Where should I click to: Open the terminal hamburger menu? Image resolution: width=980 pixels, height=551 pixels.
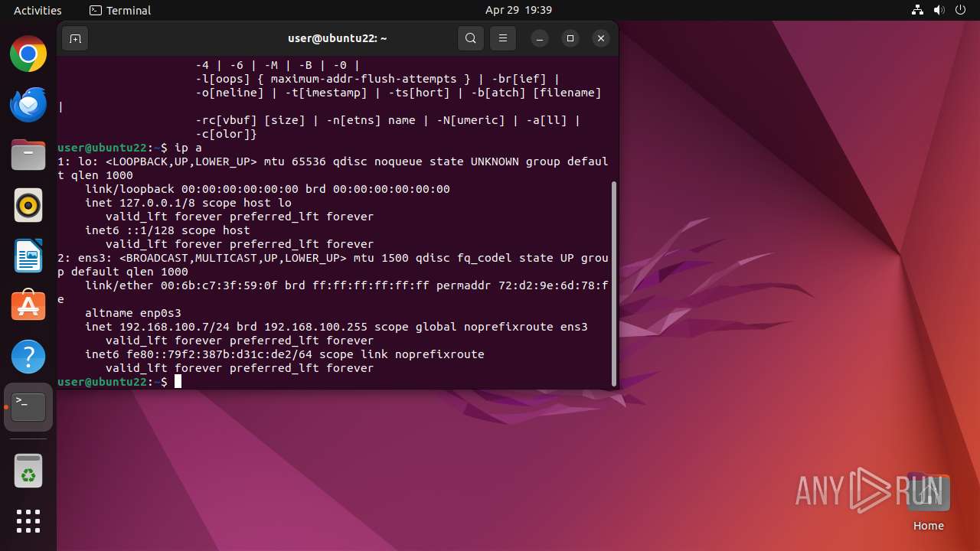click(503, 38)
